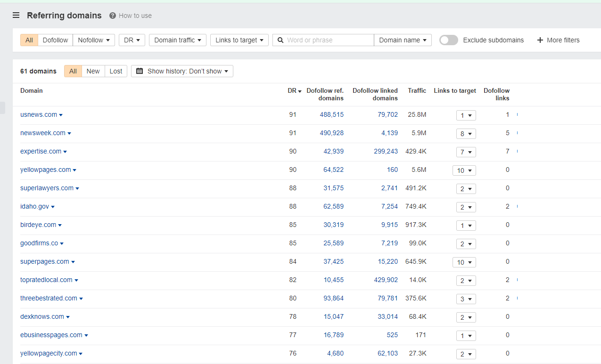
Task: Click the 61 domains count label
Action: tap(38, 71)
